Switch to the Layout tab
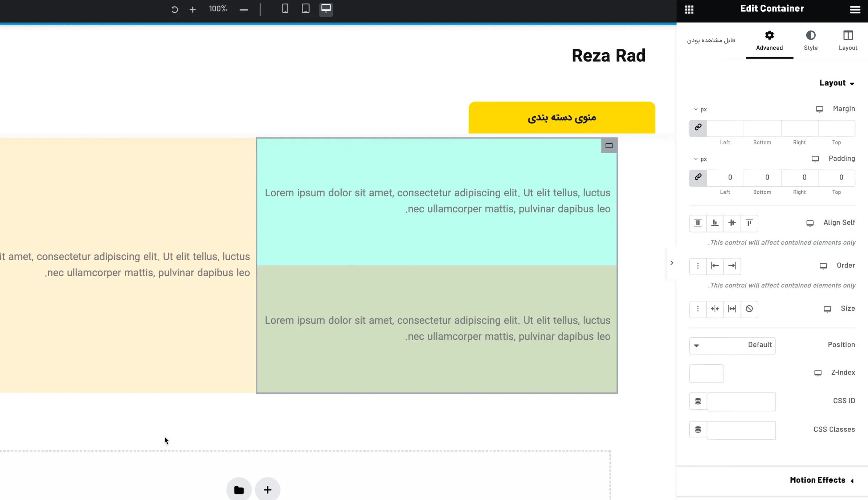 point(848,40)
